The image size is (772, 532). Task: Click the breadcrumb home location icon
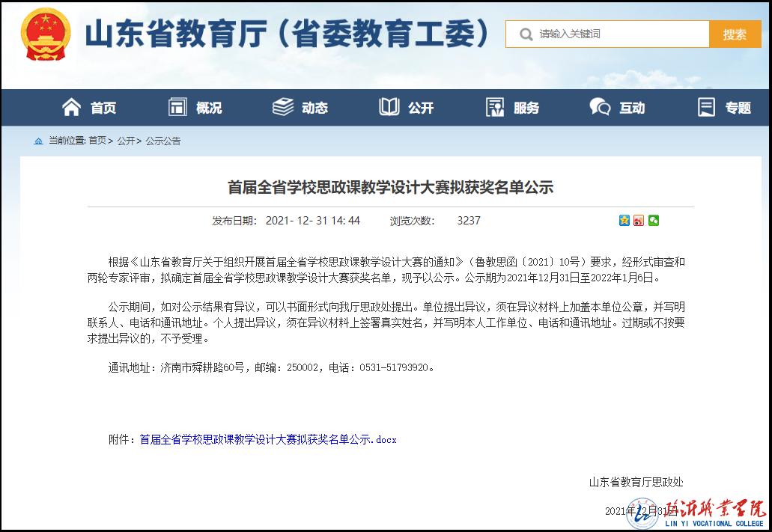[x=39, y=141]
